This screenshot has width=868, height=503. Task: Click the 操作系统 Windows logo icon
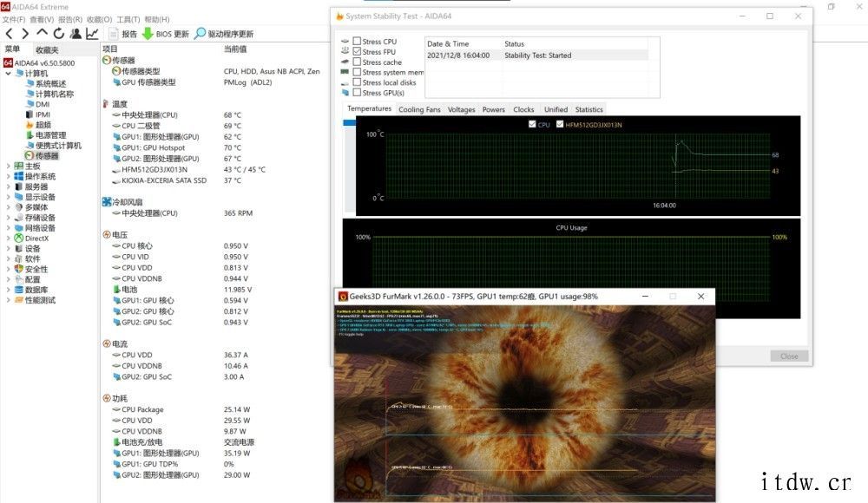(19, 177)
